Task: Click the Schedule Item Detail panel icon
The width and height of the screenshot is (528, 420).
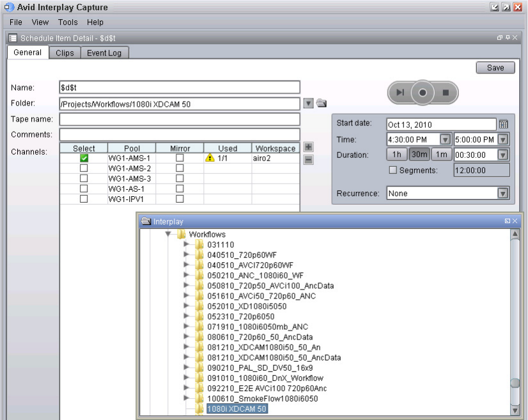Action: click(13, 38)
